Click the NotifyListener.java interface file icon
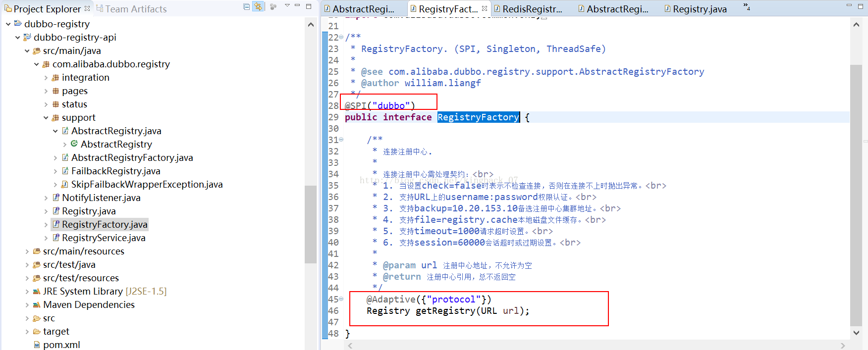Screen dimensions: 868x350 pos(56,198)
